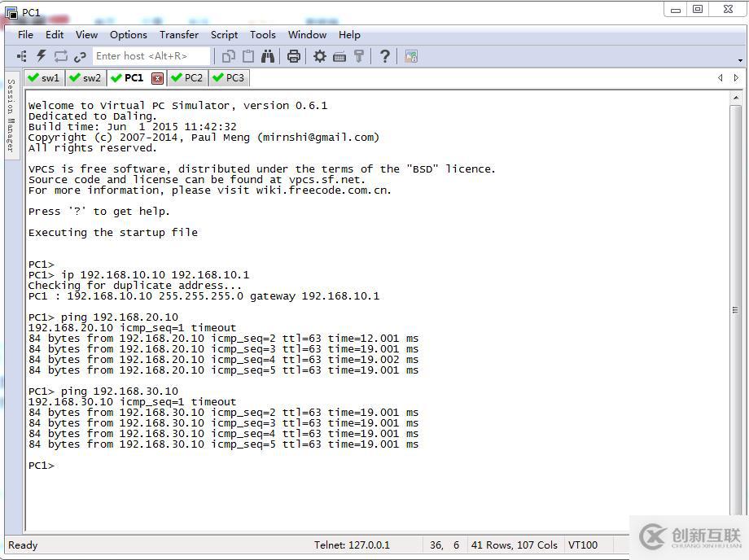Open the Transfer menu
This screenshot has height=560, width=749.
[179, 35]
